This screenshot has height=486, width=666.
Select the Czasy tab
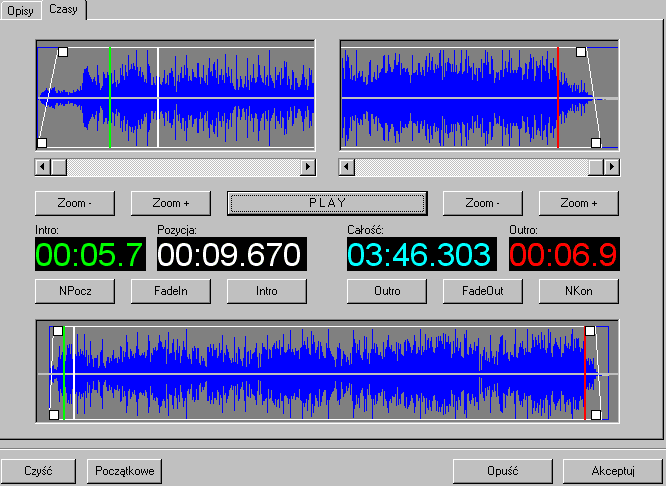[64, 9]
